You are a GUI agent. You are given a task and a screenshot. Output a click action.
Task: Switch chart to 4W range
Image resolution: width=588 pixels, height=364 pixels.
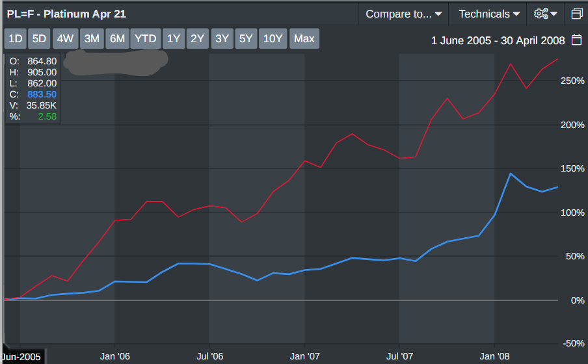pos(65,38)
